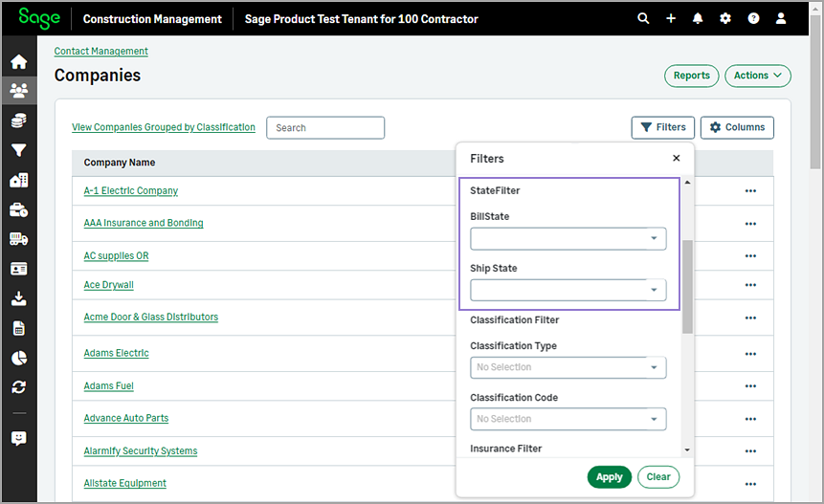Open row menu for Adams Electric
Viewport: 824px width, 504px height.
[x=750, y=354]
